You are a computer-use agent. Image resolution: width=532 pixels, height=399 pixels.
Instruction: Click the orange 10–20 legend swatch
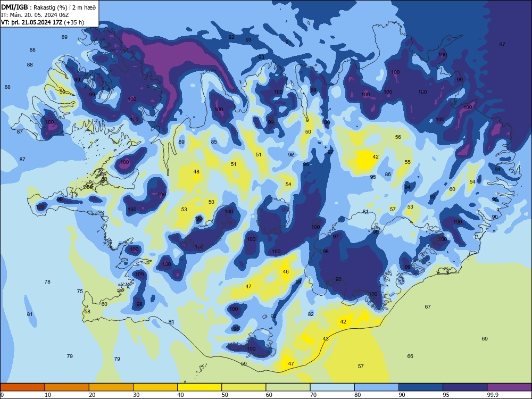click(x=67, y=387)
